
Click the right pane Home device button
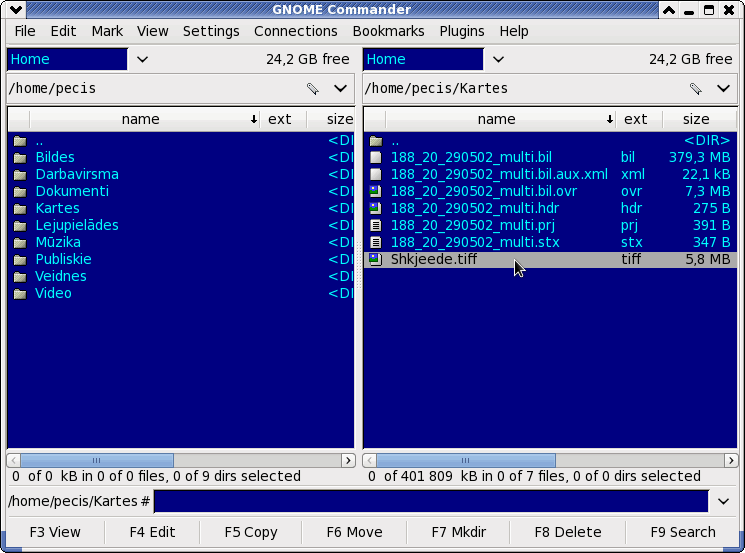tap(423, 59)
